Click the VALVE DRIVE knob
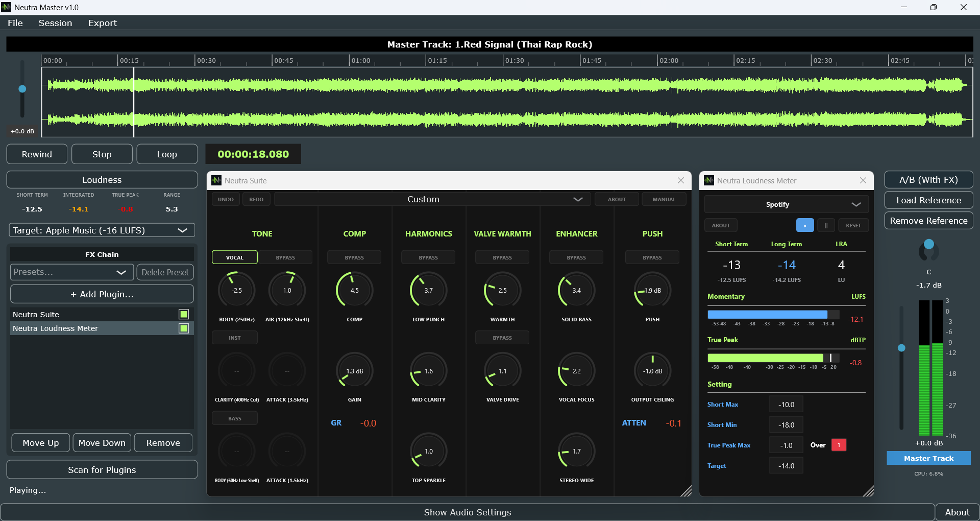Image resolution: width=980 pixels, height=521 pixels. coord(503,371)
